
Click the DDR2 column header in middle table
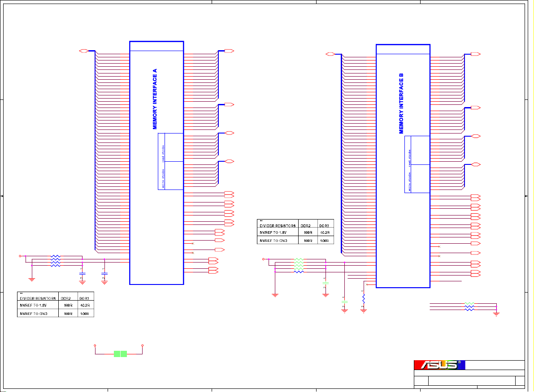[307, 226]
